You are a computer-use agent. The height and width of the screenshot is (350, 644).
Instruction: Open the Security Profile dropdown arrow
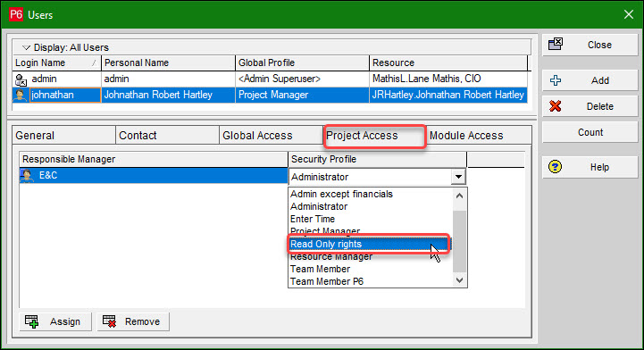pos(458,177)
